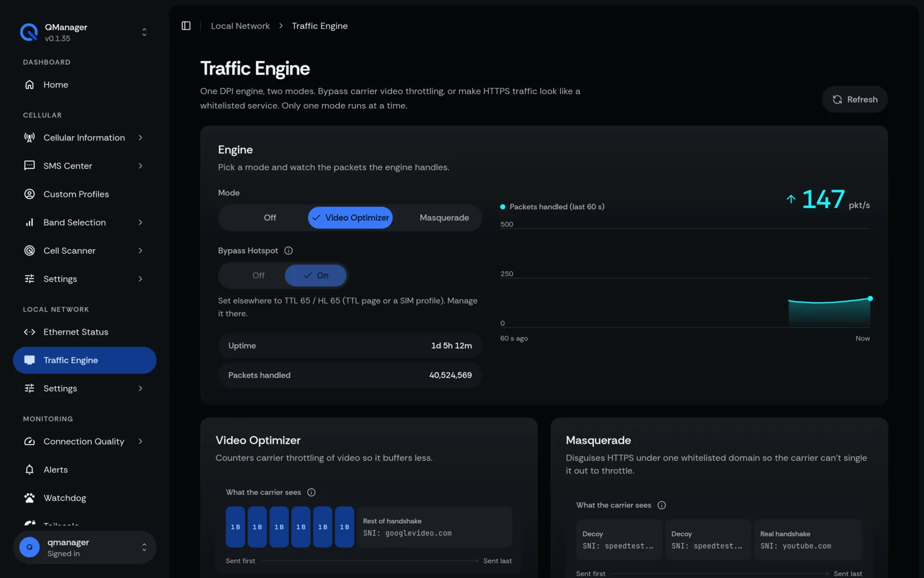Click the Cell Scanner radar icon
The height and width of the screenshot is (578, 924).
(x=29, y=251)
